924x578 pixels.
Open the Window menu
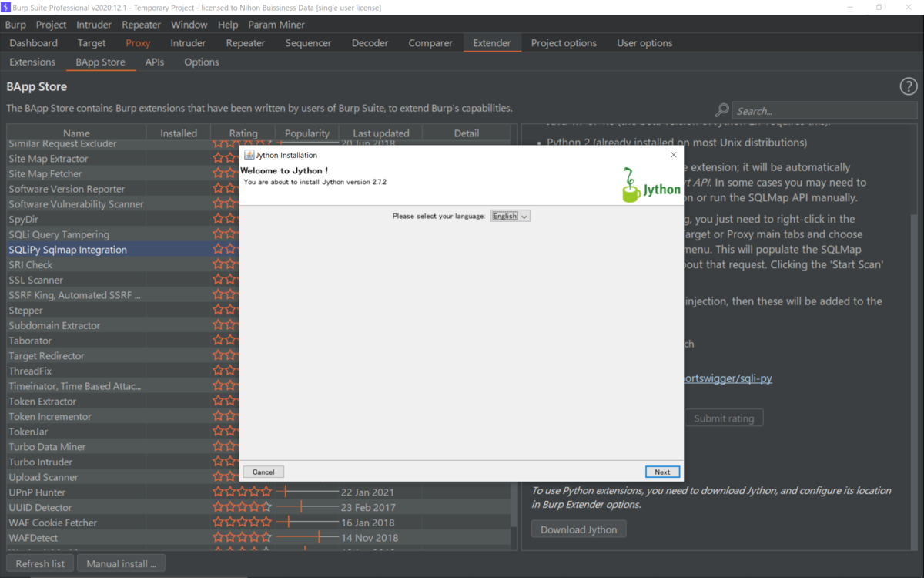[189, 25]
